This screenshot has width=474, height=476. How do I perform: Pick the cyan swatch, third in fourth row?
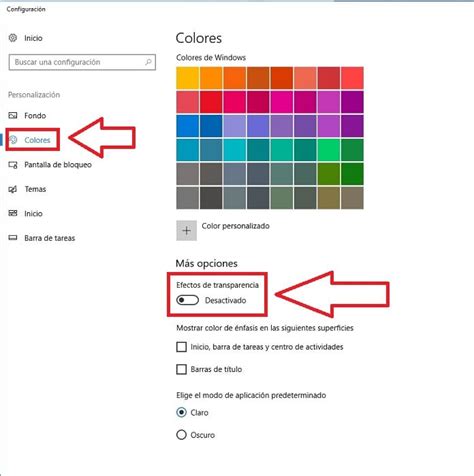[235, 150]
